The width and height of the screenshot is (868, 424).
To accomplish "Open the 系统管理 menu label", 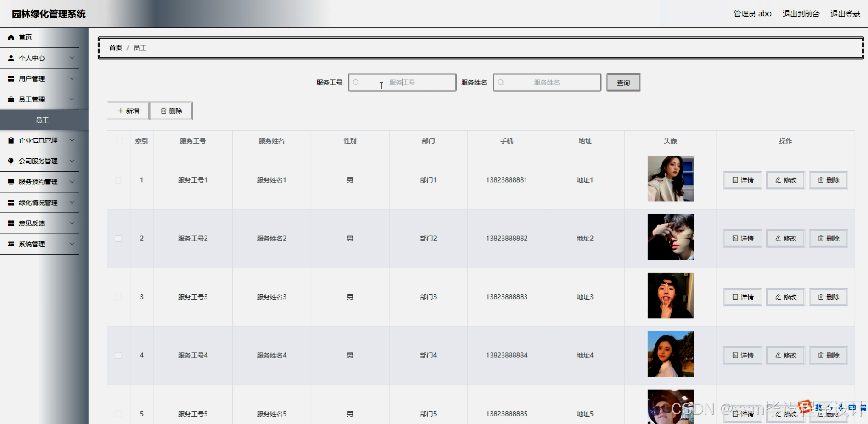I will (32, 244).
